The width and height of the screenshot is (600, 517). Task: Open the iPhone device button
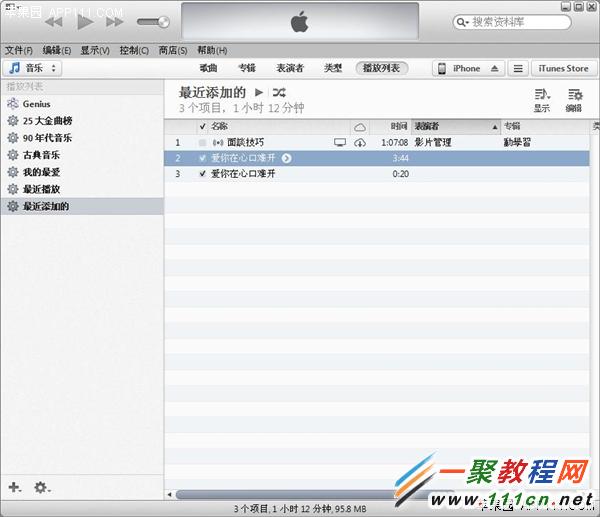[x=468, y=68]
